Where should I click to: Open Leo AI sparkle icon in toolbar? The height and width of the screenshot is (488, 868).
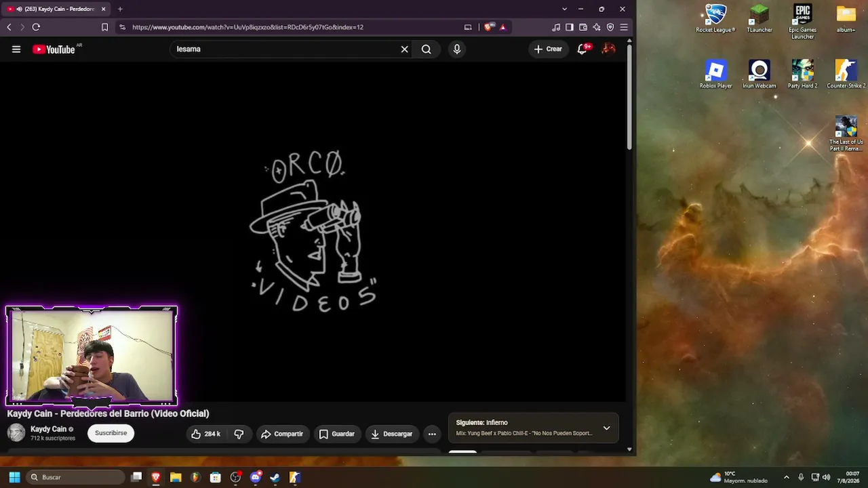pos(597,27)
